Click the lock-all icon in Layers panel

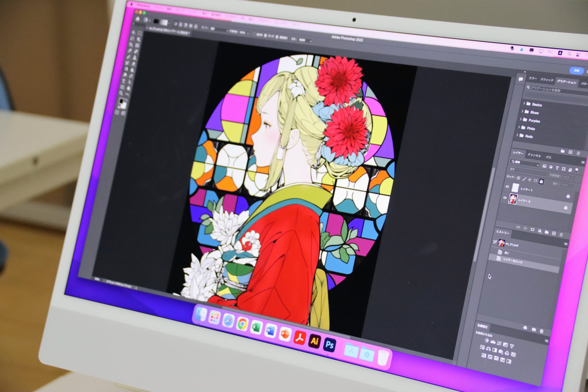tap(541, 182)
